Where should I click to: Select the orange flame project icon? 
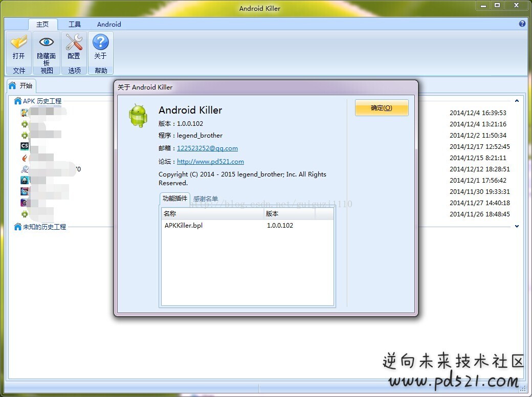click(x=25, y=158)
